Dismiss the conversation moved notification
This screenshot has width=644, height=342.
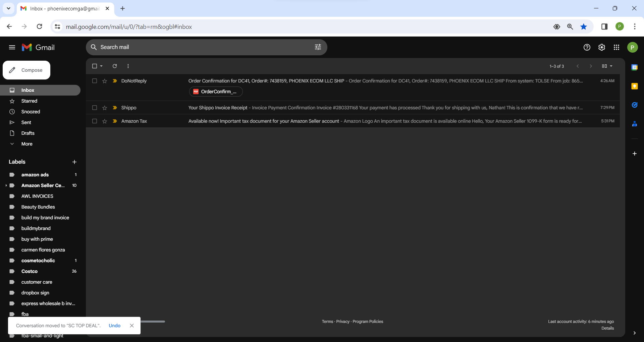point(132,326)
